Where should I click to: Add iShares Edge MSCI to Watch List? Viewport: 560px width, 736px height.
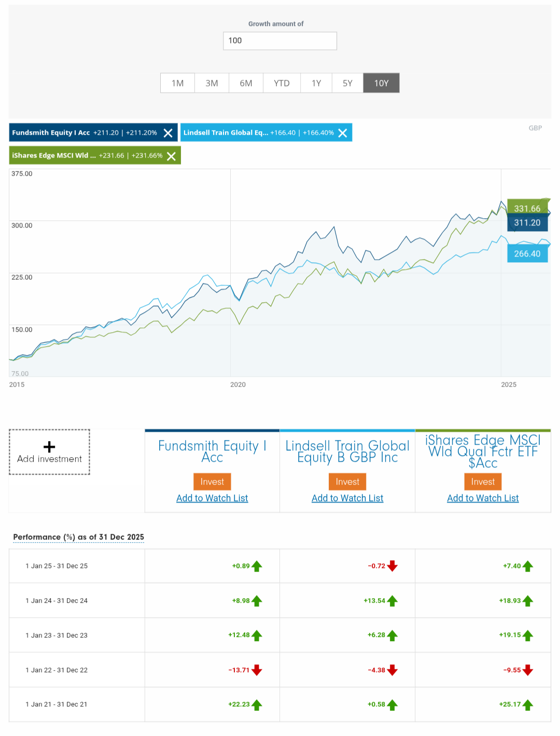click(x=483, y=498)
